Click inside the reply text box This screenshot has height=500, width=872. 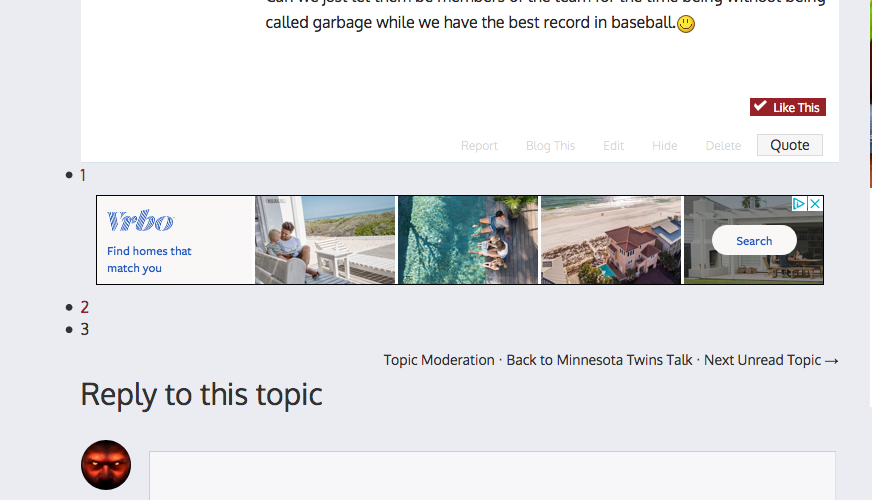[492, 476]
